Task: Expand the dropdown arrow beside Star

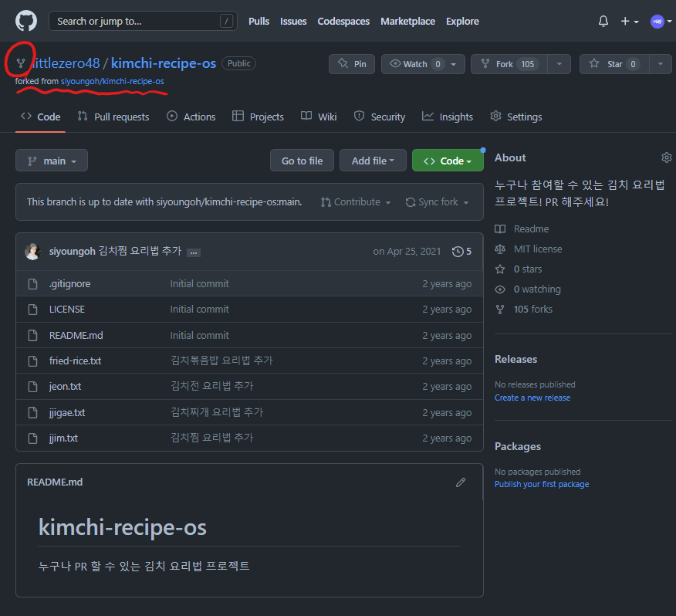Action: point(661,64)
